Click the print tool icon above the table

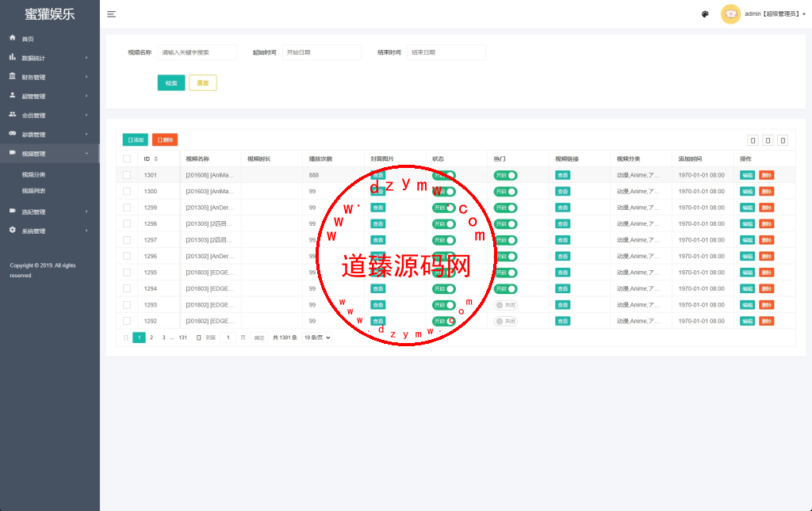(x=783, y=140)
